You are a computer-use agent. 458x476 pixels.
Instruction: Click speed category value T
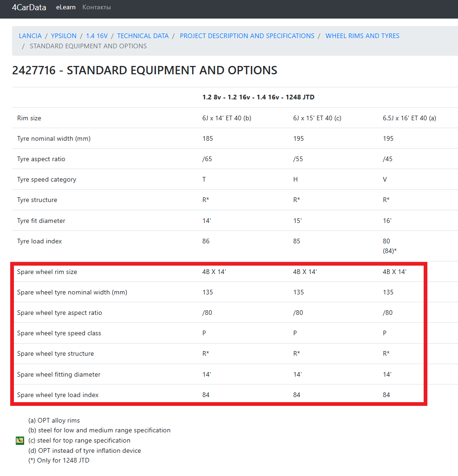204,179
